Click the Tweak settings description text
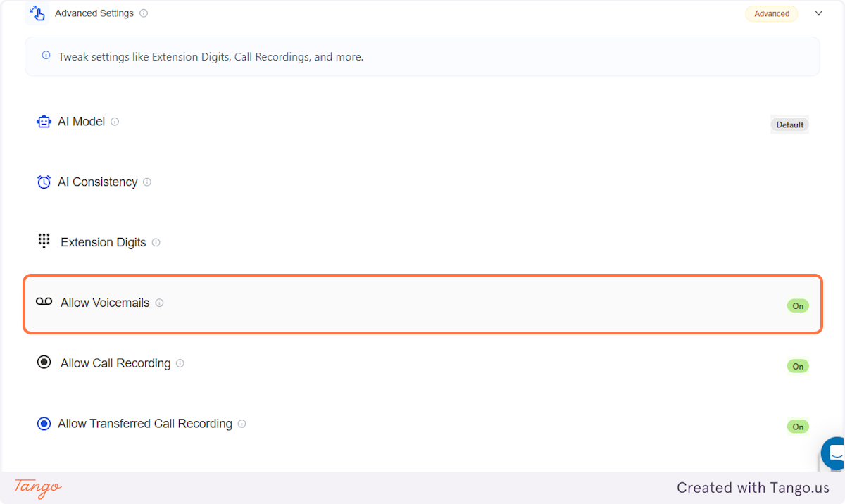This screenshot has height=504, width=845. (211, 57)
